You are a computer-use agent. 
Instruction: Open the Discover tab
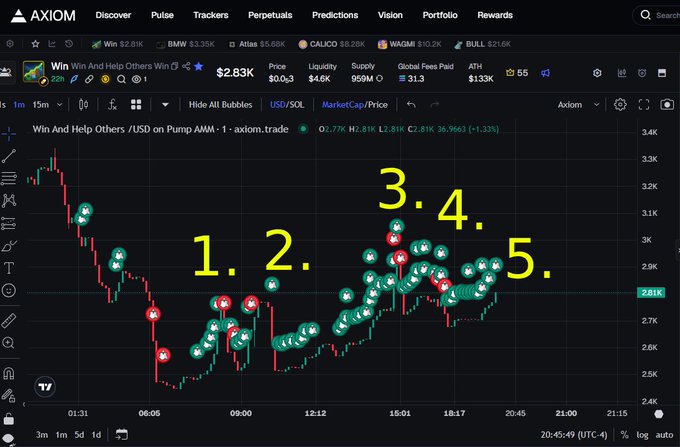113,15
